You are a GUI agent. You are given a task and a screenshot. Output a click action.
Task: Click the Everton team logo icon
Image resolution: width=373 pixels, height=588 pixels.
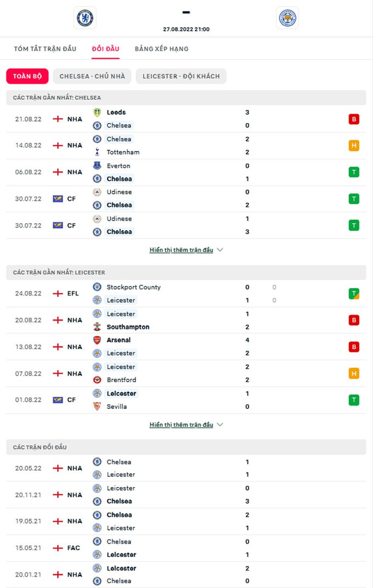coord(97,166)
